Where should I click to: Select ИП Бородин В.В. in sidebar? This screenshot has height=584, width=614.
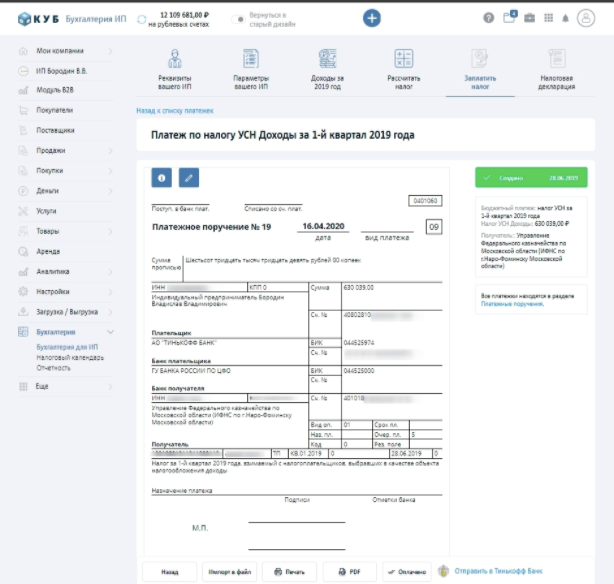tap(62, 71)
